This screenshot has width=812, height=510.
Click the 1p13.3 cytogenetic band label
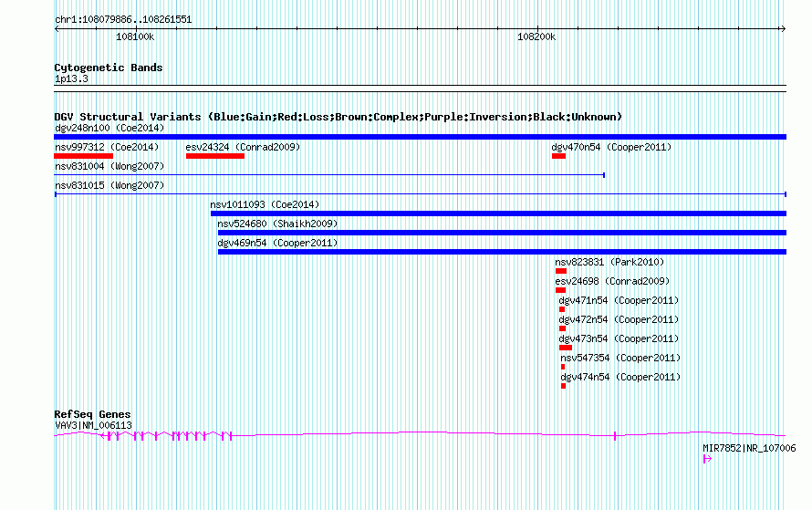(71, 78)
